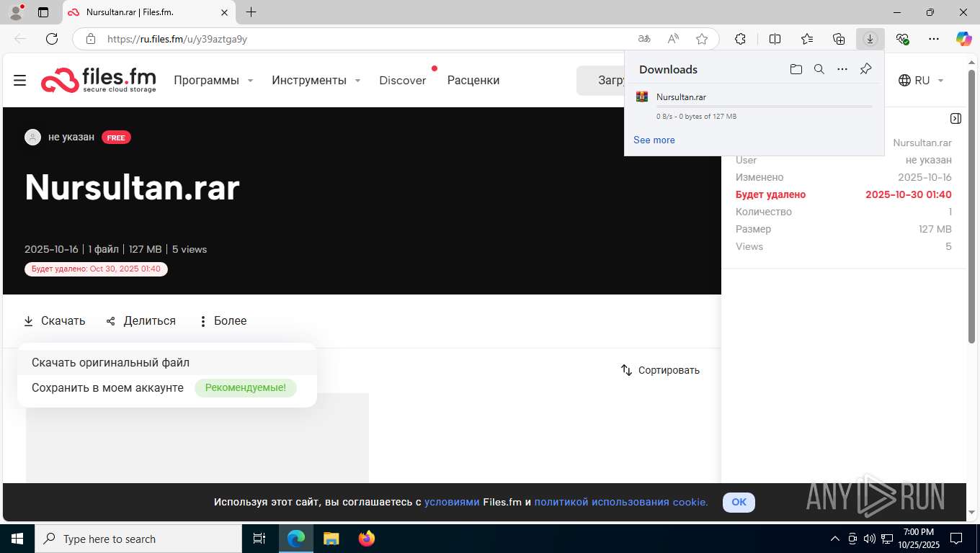Viewport: 980px width, 553px height.
Task: Click the Загрузить upload button
Action: (x=601, y=81)
